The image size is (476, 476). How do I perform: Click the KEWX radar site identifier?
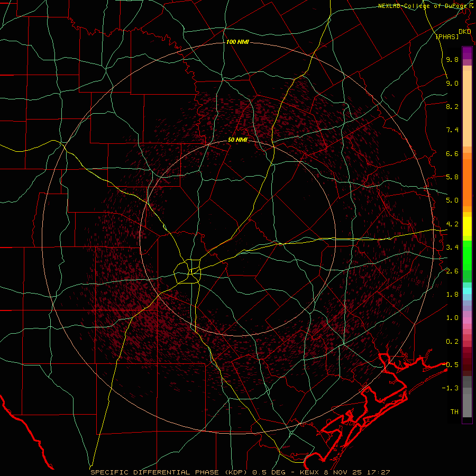310,472
